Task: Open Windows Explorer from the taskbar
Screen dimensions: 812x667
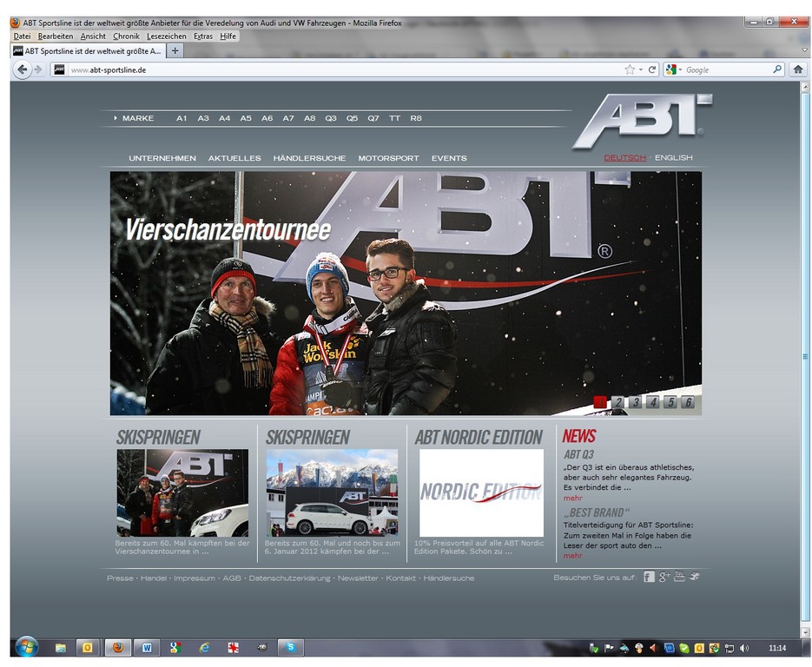Action: (x=61, y=647)
